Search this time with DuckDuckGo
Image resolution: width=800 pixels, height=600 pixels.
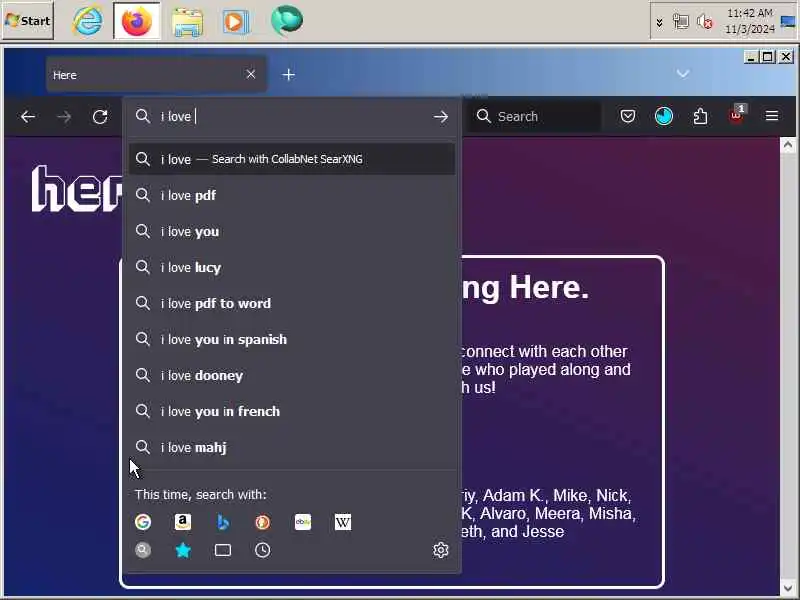tap(263, 522)
